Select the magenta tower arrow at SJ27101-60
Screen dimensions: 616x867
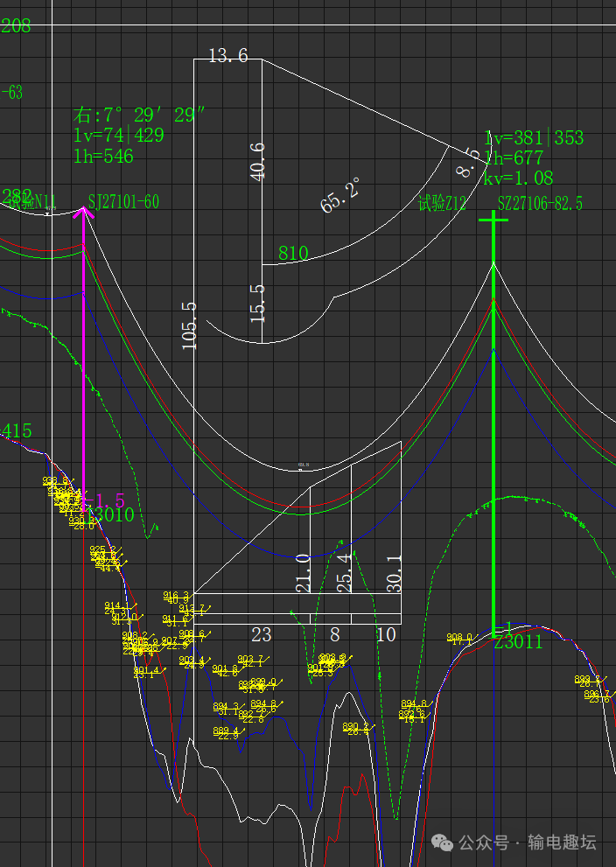[x=84, y=350]
